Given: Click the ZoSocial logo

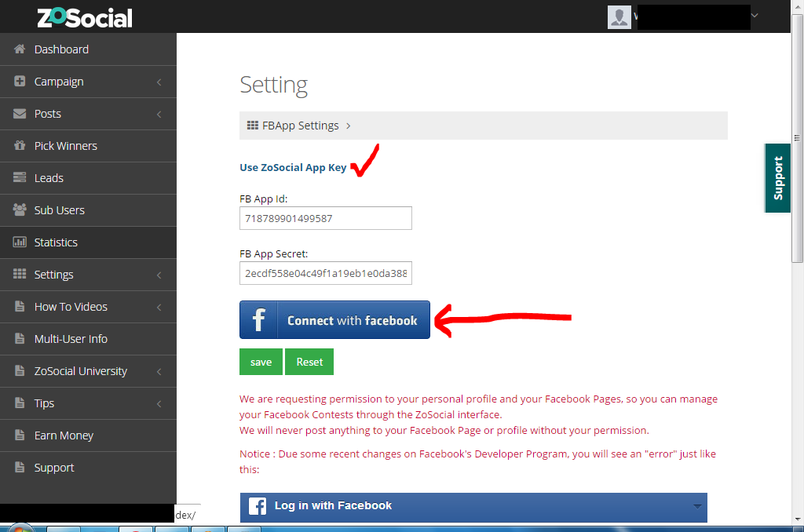Looking at the screenshot, I should pyautogui.click(x=85, y=17).
